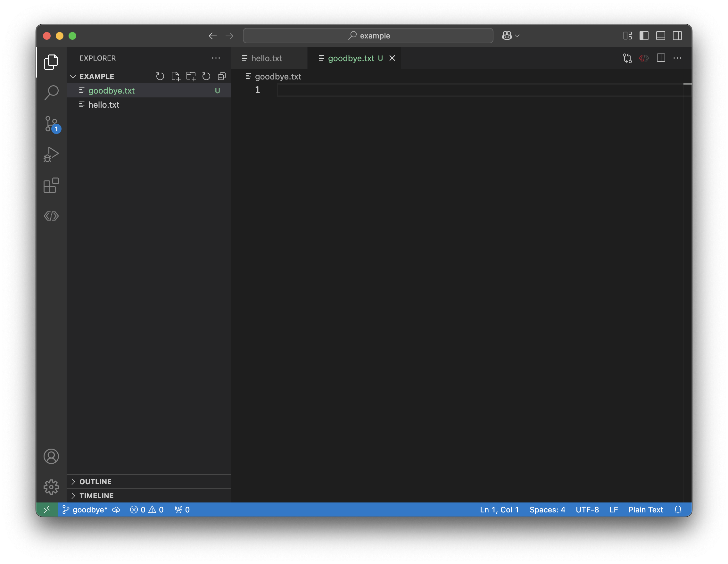The width and height of the screenshot is (728, 564).
Task: Close the goodbye.txt tab
Action: click(392, 58)
